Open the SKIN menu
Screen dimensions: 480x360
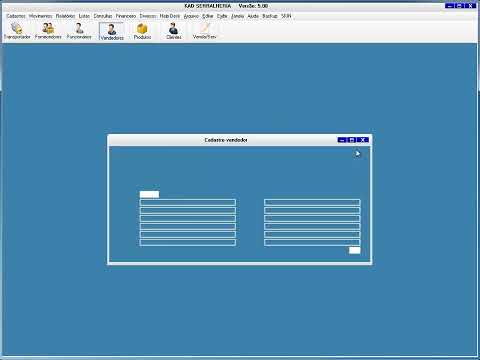click(286, 16)
